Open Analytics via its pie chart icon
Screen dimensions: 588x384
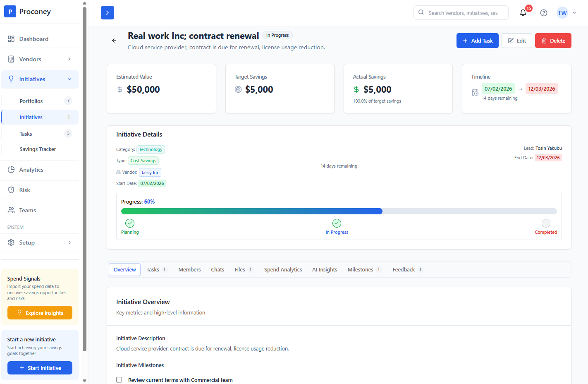coord(11,170)
